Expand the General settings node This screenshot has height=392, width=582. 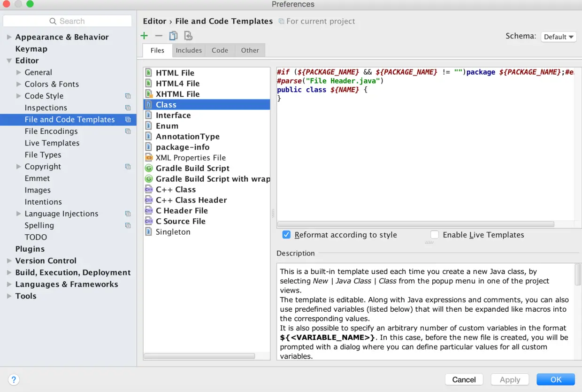19,72
